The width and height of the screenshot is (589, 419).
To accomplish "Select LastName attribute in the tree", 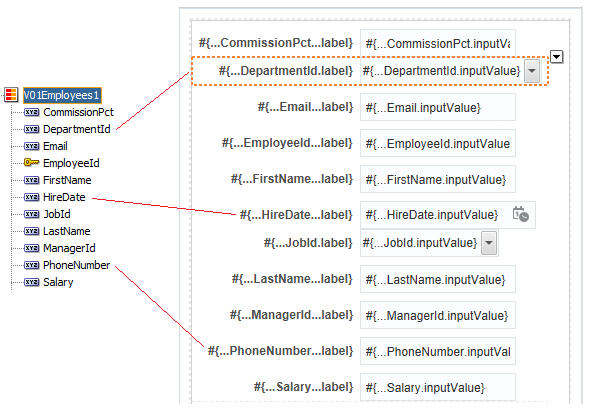I will (x=66, y=231).
